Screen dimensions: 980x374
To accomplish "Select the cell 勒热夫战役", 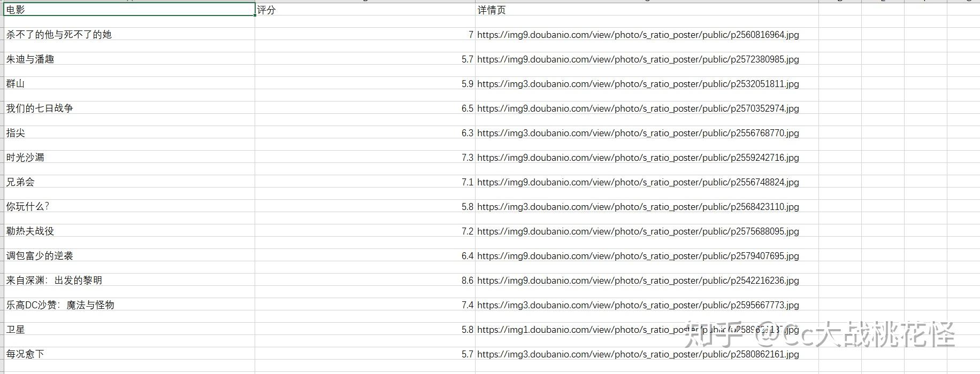I will [129, 231].
